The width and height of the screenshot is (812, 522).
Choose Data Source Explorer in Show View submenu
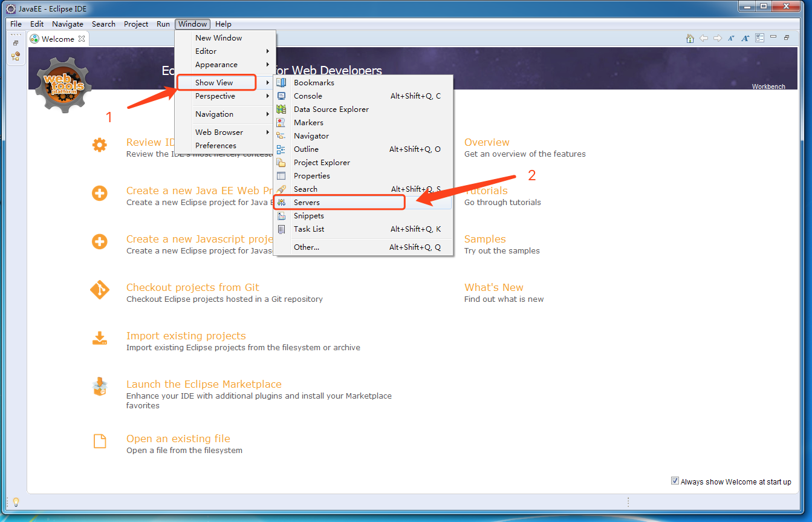(x=363, y=109)
